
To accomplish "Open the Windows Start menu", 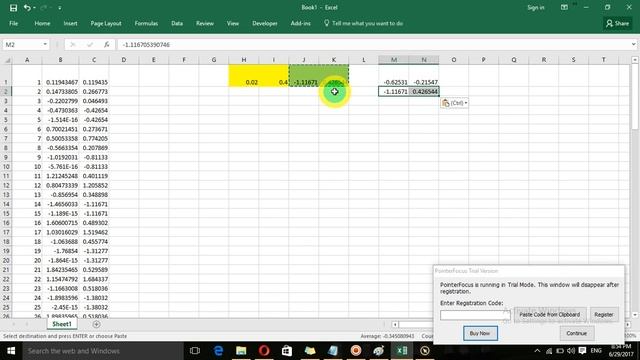I will point(11,351).
